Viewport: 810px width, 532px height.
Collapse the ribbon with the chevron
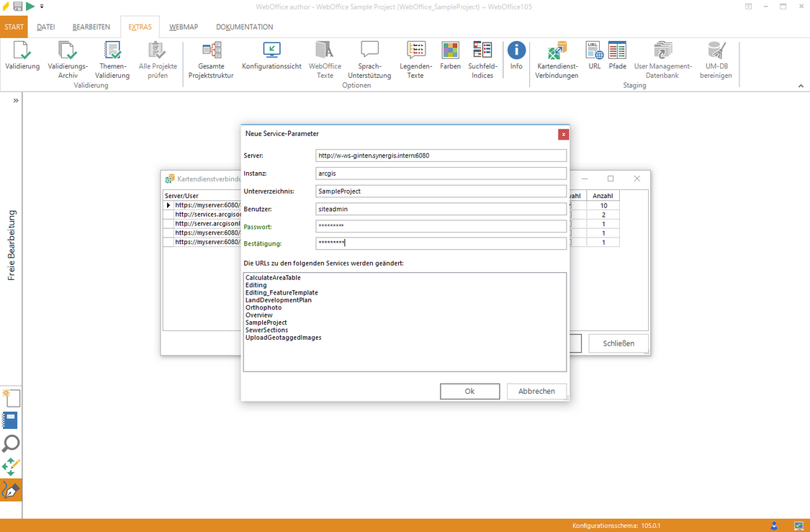pos(801,86)
